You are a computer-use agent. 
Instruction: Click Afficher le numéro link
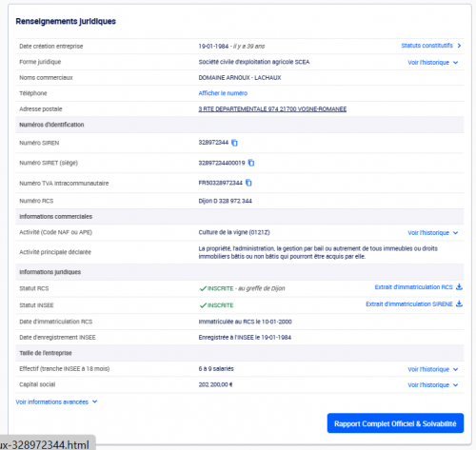pyautogui.click(x=223, y=93)
